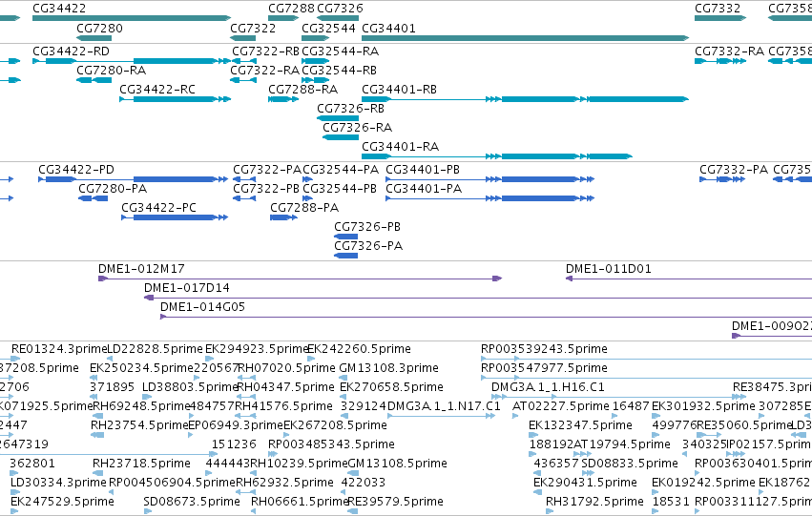Click the CG7332 gene label
Image resolution: width=812 pixels, height=516 pixels.
718,9
